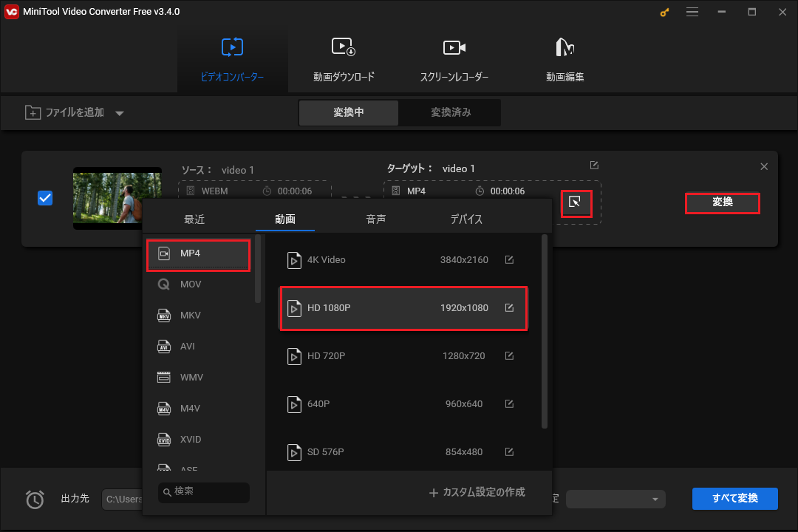
Task: Choose the SD 576P preset
Action: [403, 451]
